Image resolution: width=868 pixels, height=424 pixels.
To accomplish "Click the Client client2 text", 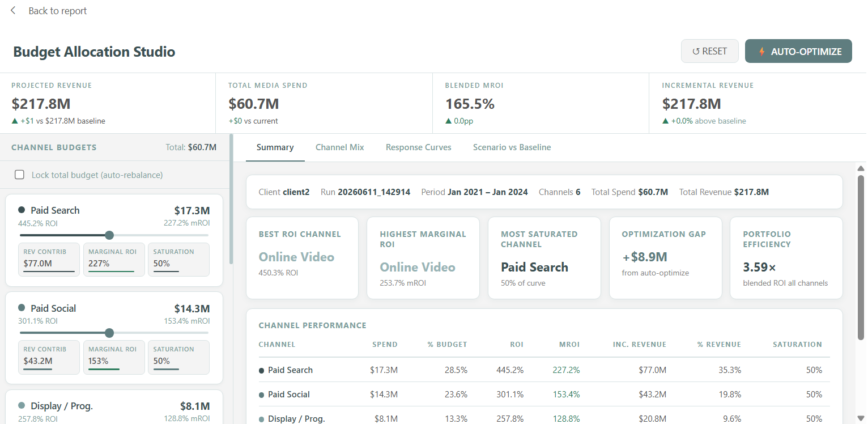I will click(x=284, y=192).
